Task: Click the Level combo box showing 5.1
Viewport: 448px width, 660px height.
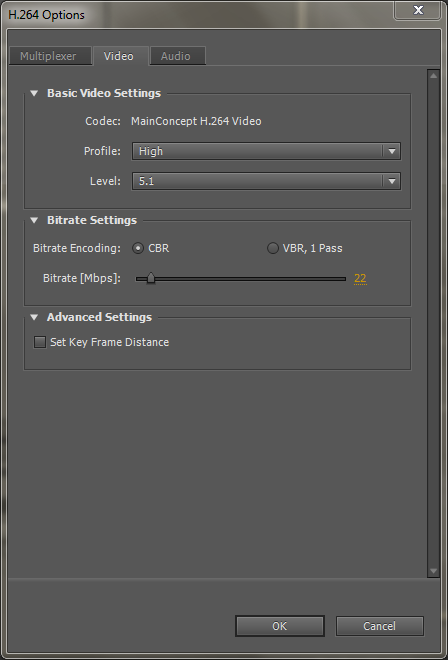Action: point(266,181)
